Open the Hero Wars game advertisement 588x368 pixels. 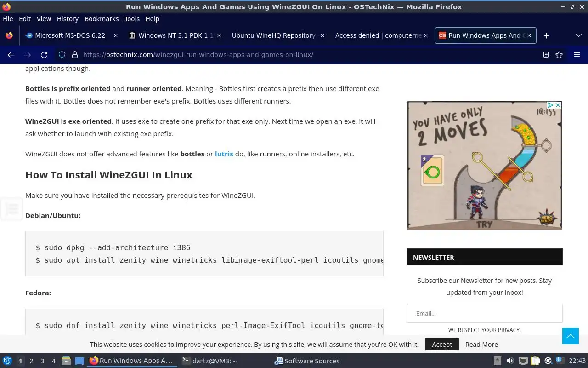click(x=485, y=166)
